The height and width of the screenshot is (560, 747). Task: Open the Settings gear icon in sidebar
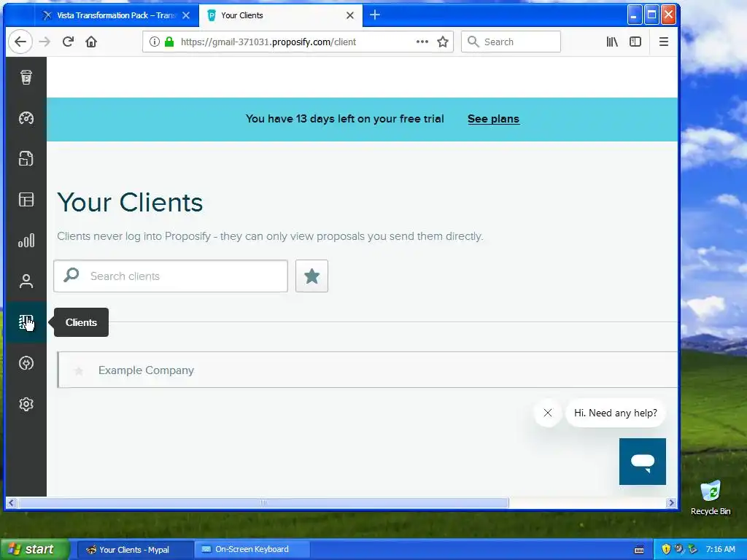point(26,404)
